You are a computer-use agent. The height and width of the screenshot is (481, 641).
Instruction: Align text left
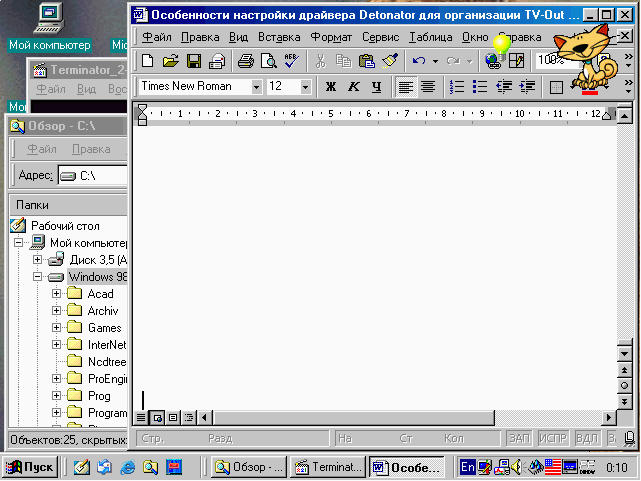click(x=406, y=87)
